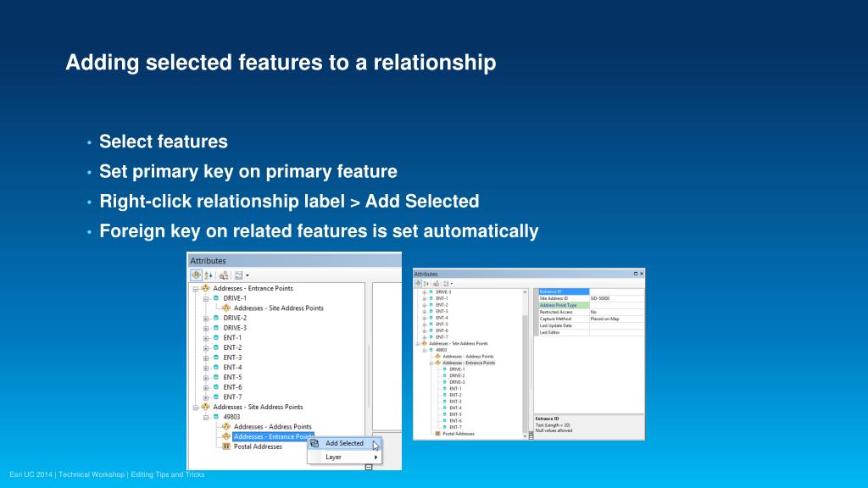This screenshot has width=868, height=488.
Task: Click sort ascending icon in smaller Attributes toolbar
Action: click(x=426, y=283)
